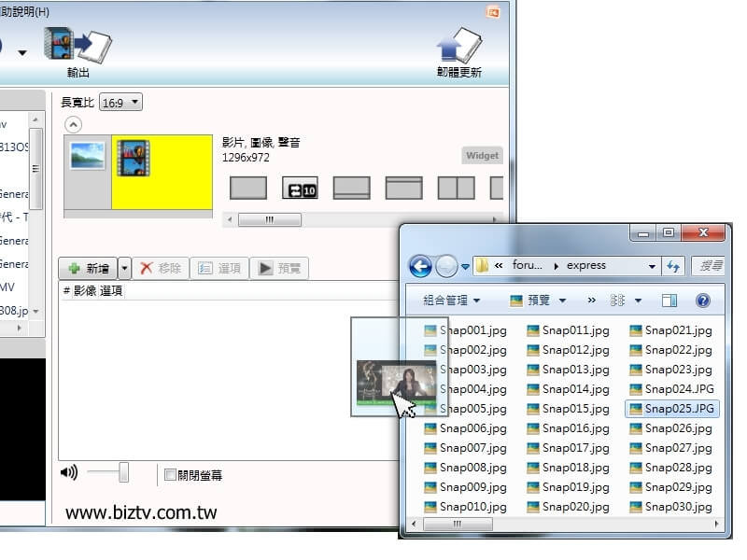Click the 韌體更新 firmware update icon

click(459, 49)
